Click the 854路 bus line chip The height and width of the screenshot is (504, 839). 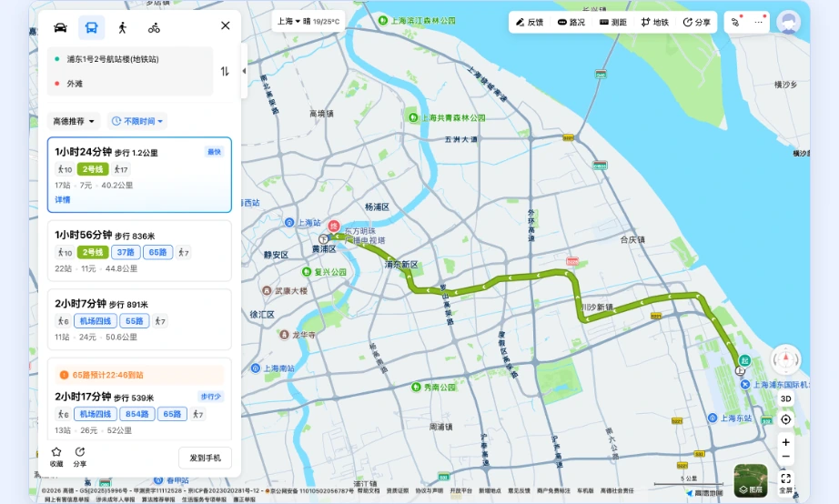click(137, 414)
